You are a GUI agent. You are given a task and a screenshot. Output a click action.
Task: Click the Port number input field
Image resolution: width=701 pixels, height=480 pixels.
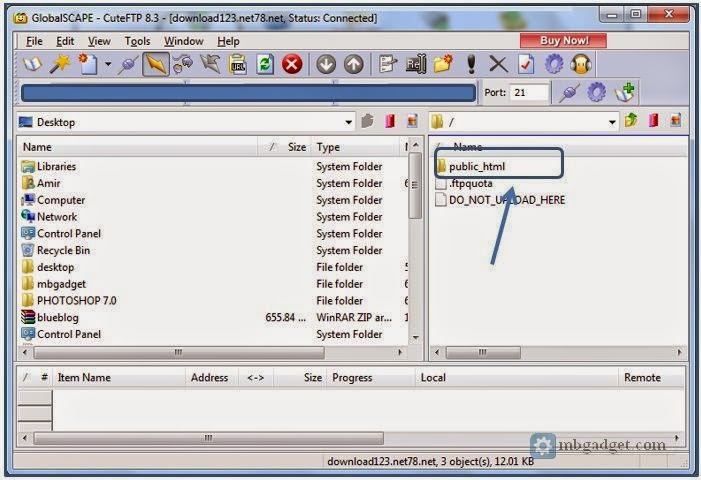click(530, 93)
